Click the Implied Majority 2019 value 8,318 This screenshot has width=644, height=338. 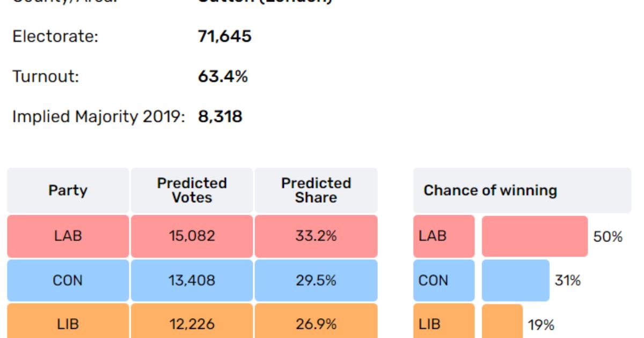[220, 116]
